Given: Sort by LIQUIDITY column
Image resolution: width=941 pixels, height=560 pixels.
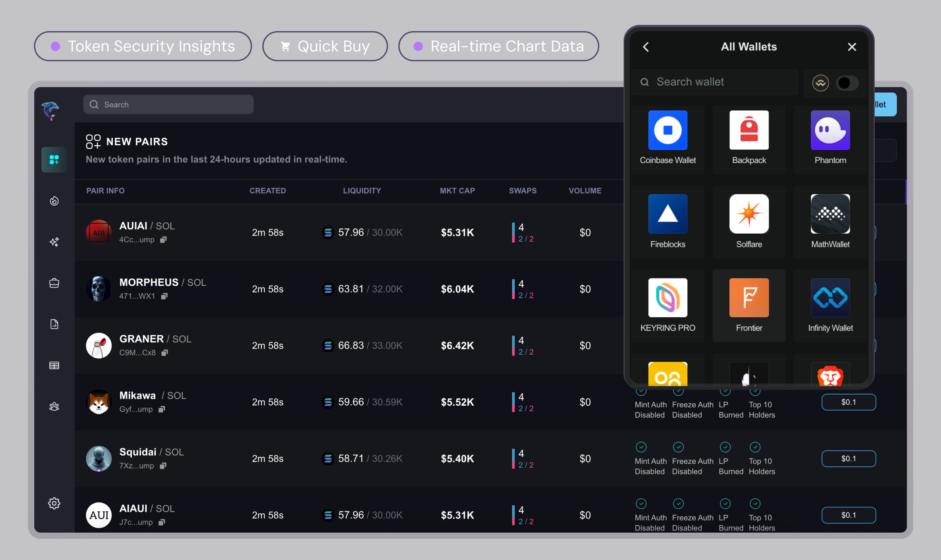Looking at the screenshot, I should (x=362, y=191).
